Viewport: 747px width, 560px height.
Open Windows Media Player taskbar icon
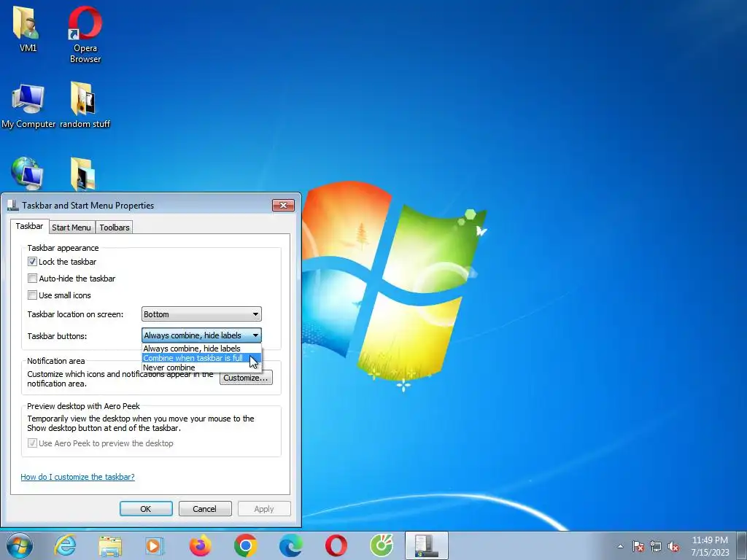point(155,545)
